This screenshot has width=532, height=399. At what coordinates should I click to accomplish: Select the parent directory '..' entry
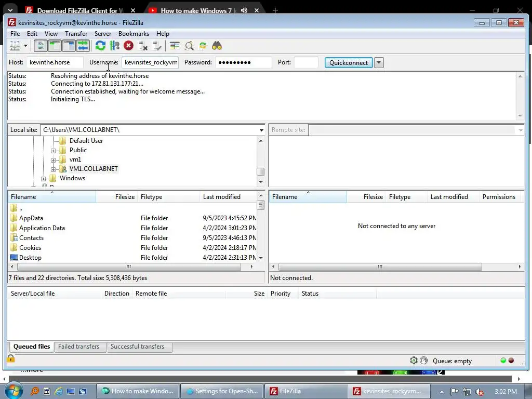point(132,208)
